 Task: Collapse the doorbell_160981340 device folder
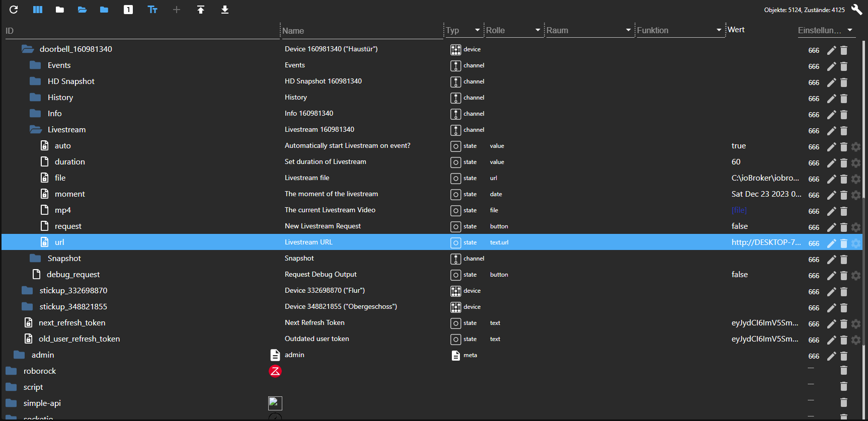coord(28,49)
